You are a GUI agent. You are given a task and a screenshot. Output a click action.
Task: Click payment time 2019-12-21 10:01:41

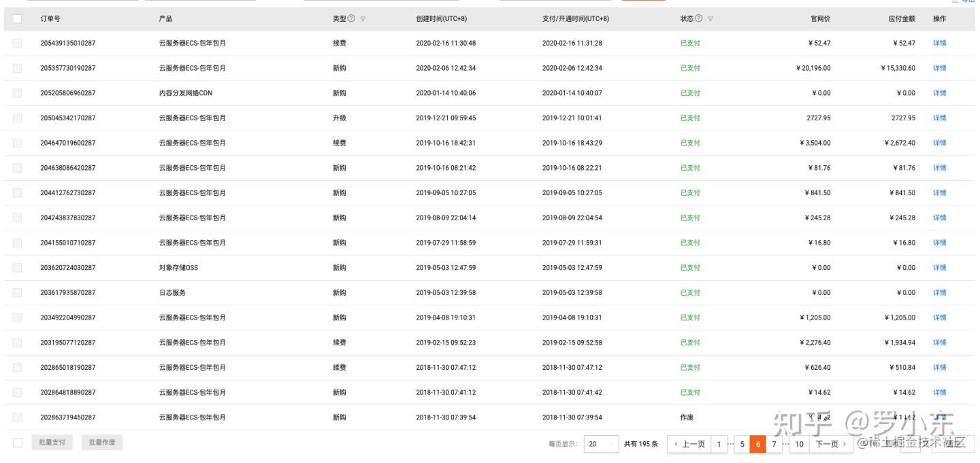(x=572, y=118)
